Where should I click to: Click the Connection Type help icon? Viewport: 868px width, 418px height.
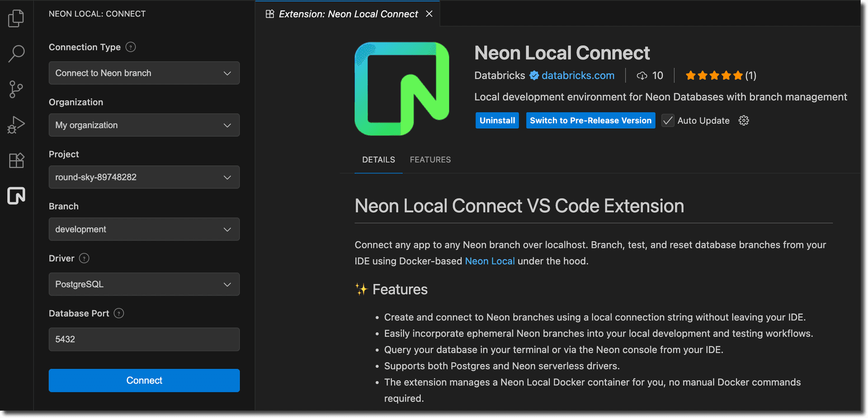[131, 47]
